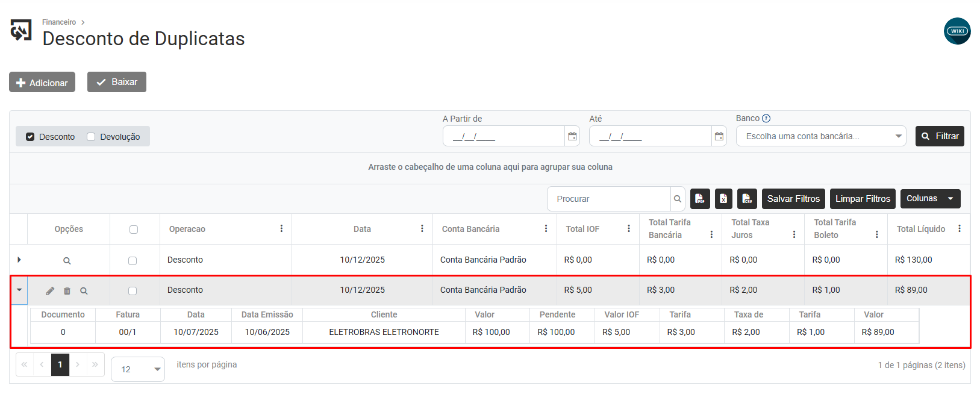Export grid to PDF icon
Viewport: 980px width, 397px height.
point(700,199)
